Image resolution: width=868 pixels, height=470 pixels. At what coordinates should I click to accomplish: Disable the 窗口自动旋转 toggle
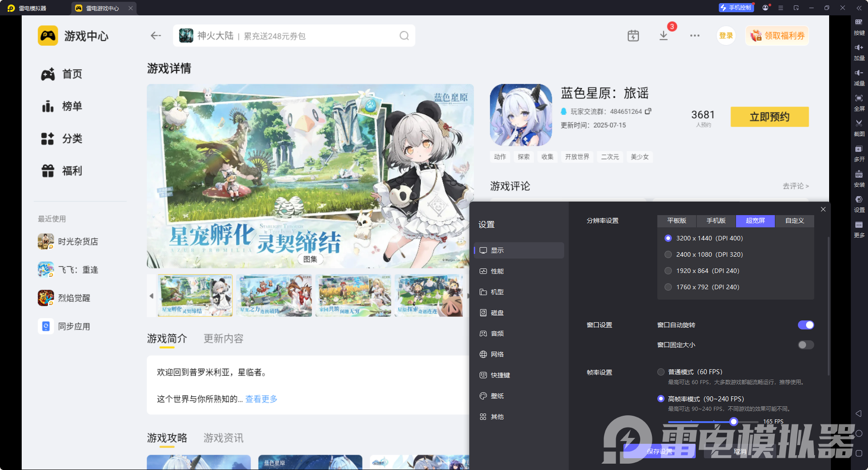click(806, 325)
